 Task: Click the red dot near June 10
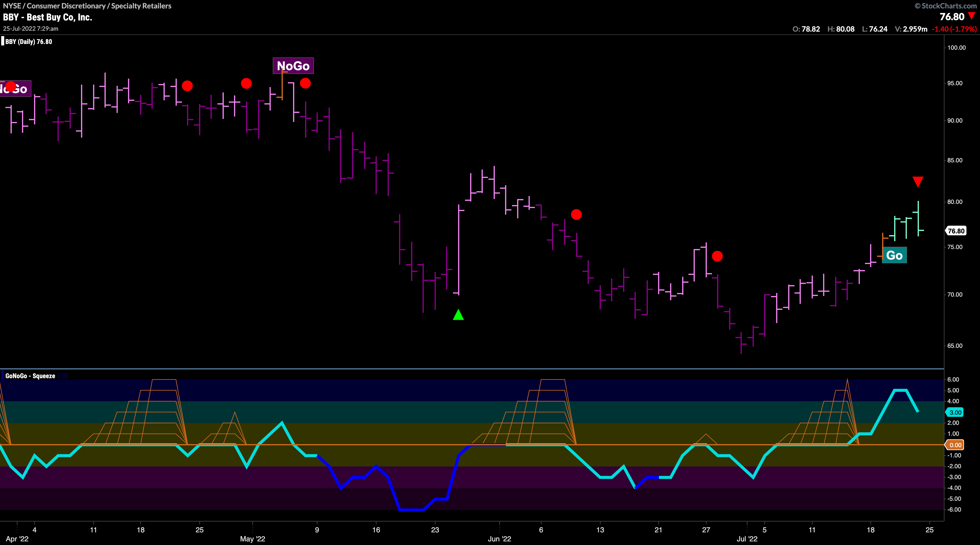(x=576, y=214)
